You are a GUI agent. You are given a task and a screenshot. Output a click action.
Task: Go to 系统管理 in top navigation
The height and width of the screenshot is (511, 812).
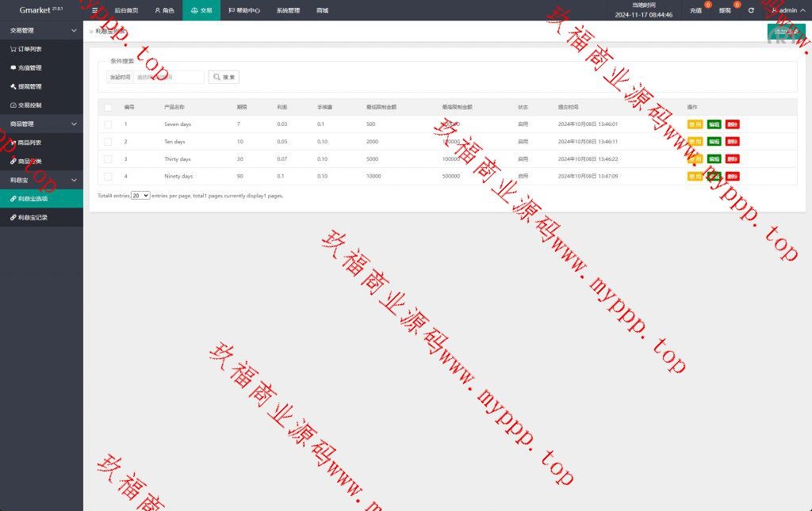(288, 10)
